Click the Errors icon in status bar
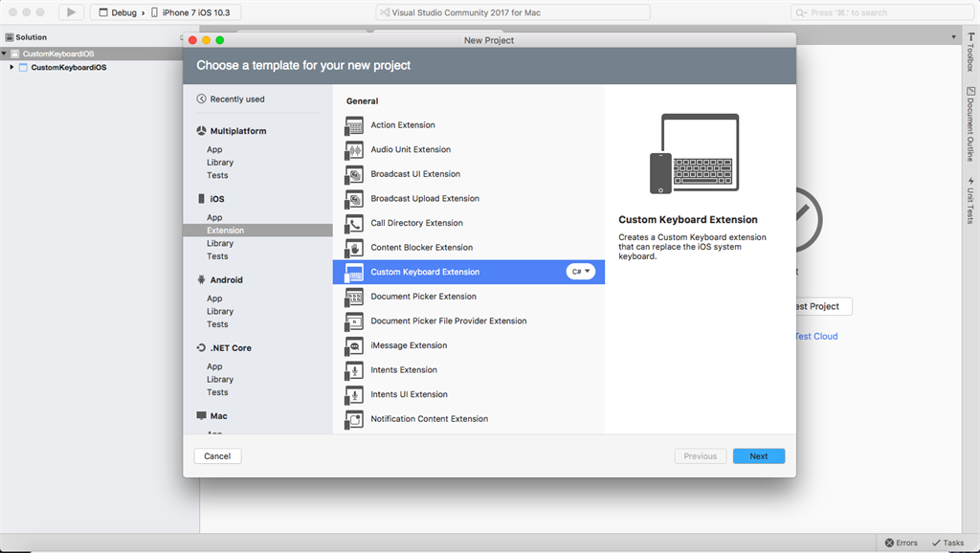Viewport: 980px width, 553px height. coord(889,543)
